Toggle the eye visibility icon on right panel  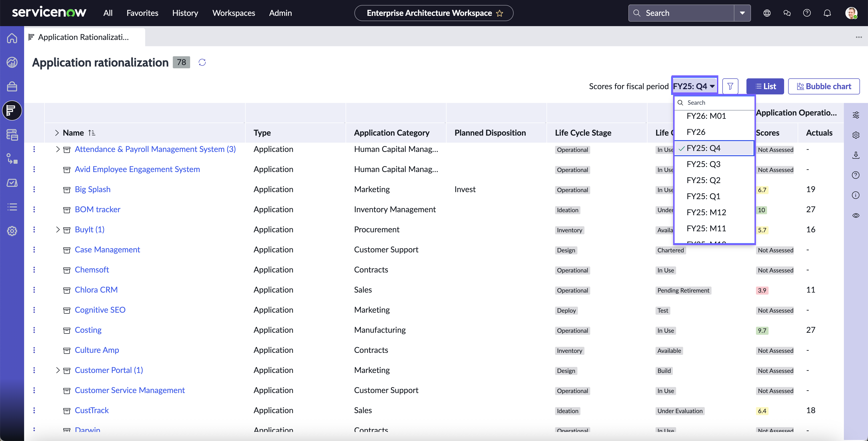pyautogui.click(x=856, y=216)
